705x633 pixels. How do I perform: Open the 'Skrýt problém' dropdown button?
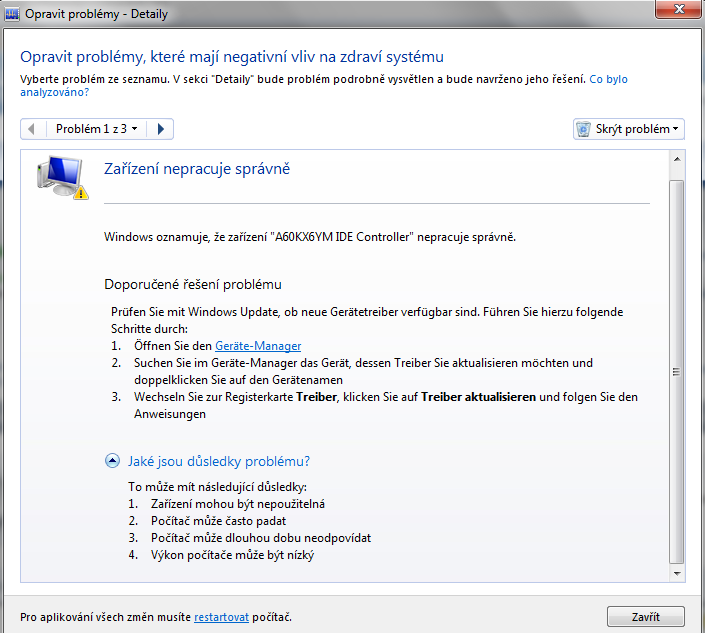point(629,129)
